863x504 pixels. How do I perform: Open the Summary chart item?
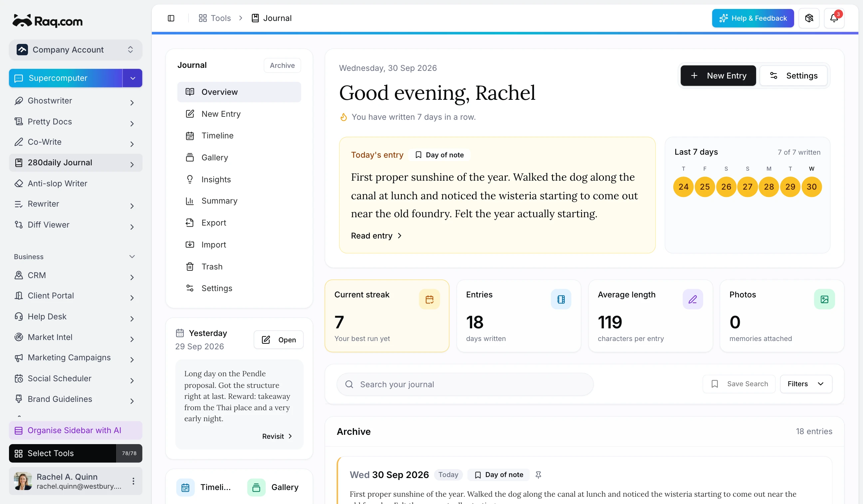239,201
